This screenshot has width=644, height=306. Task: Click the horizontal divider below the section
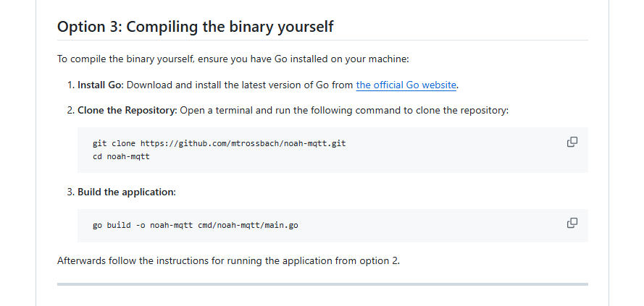click(x=322, y=284)
